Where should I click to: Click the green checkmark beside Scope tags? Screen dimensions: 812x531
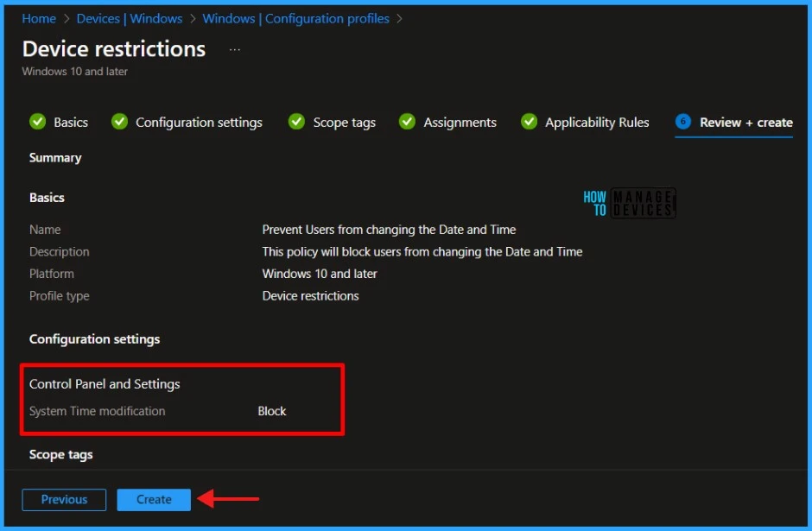pyautogui.click(x=297, y=122)
